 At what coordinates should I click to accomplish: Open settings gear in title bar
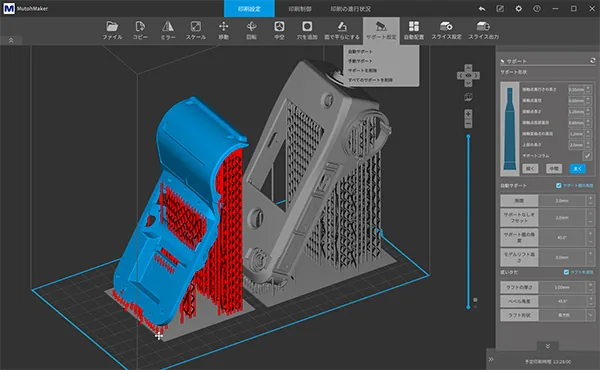(518, 8)
